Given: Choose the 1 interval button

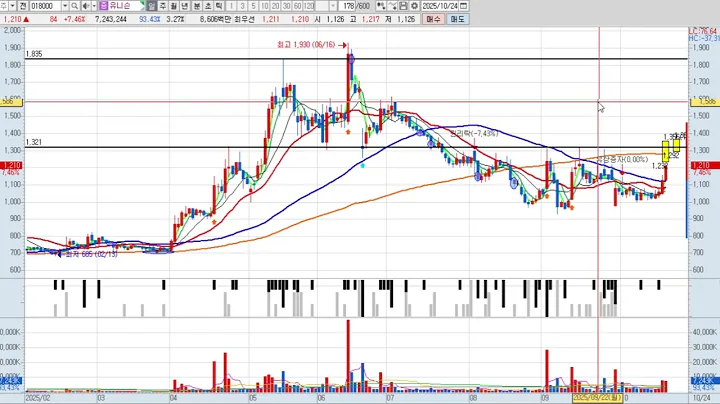Looking at the screenshot, I should pyautogui.click(x=231, y=6).
